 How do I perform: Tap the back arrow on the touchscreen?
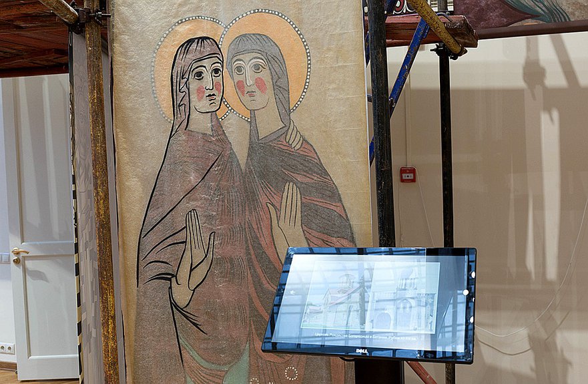coord(292,292)
